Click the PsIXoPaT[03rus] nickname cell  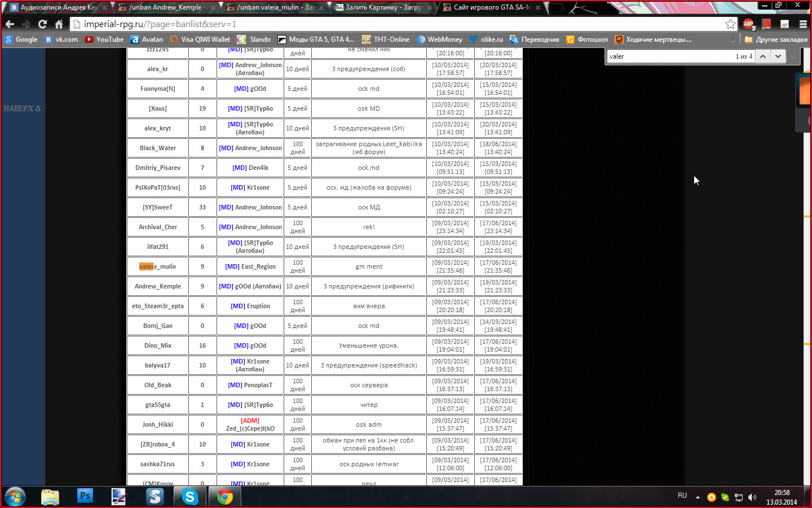pos(157,187)
